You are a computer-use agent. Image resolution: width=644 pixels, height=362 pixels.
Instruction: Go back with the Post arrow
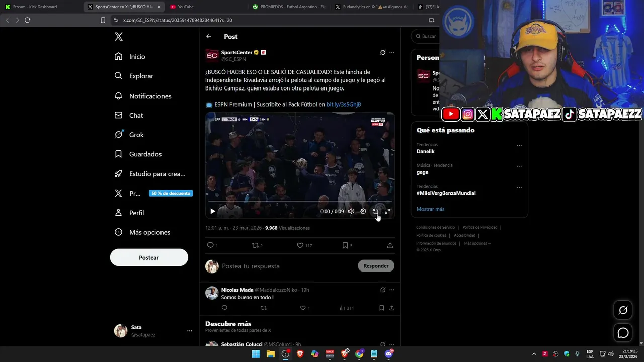pyautogui.click(x=209, y=36)
